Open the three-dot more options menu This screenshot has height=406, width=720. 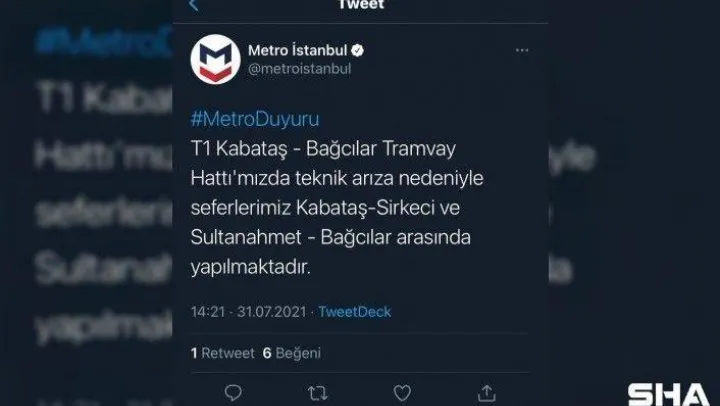coord(522,50)
